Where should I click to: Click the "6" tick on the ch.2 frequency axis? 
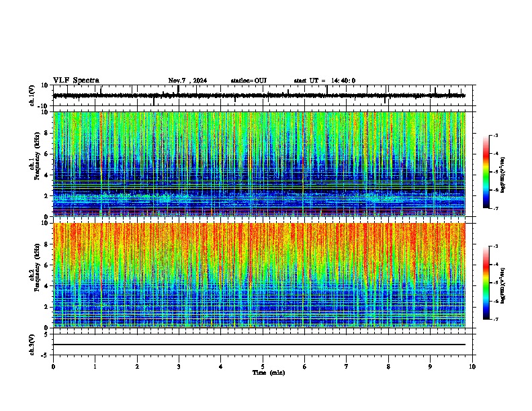pos(47,265)
